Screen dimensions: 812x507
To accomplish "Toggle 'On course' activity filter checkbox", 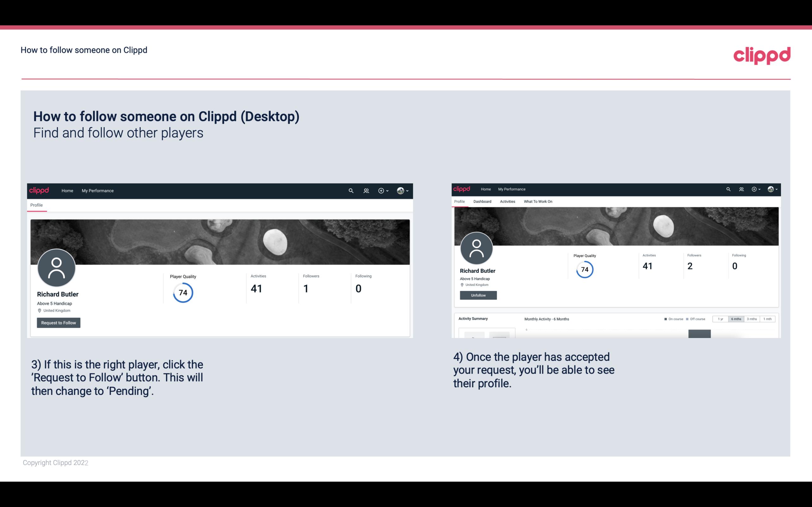I will 664,318.
